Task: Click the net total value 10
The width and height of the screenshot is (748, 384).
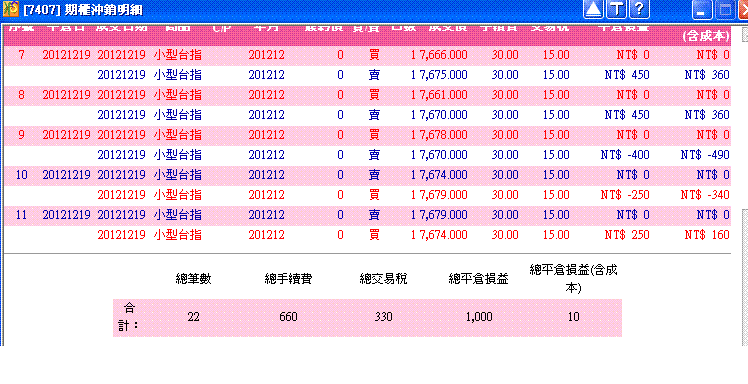Action: click(573, 317)
